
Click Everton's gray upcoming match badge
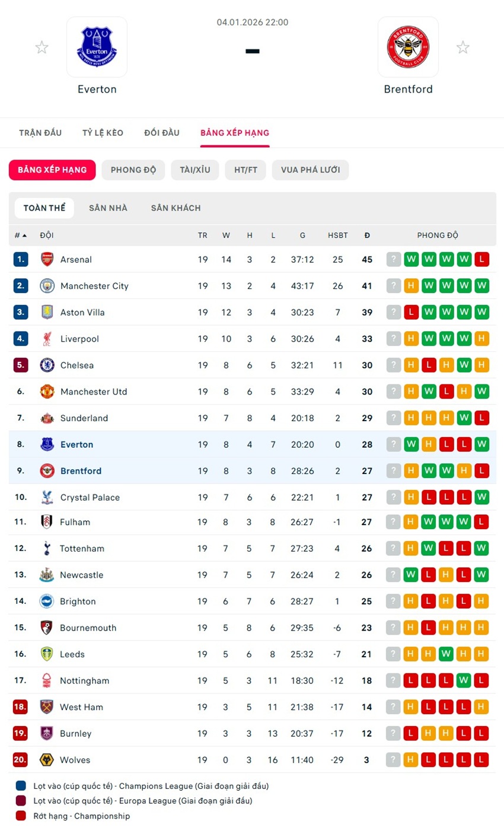(x=394, y=444)
